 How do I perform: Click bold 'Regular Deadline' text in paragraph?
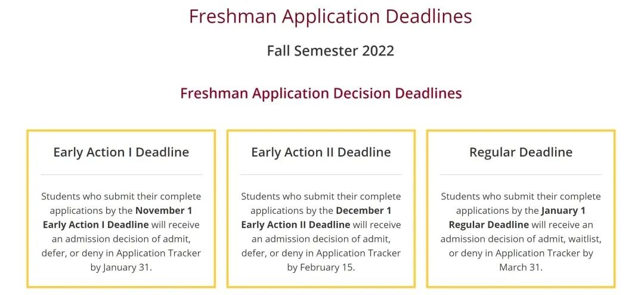489,225
